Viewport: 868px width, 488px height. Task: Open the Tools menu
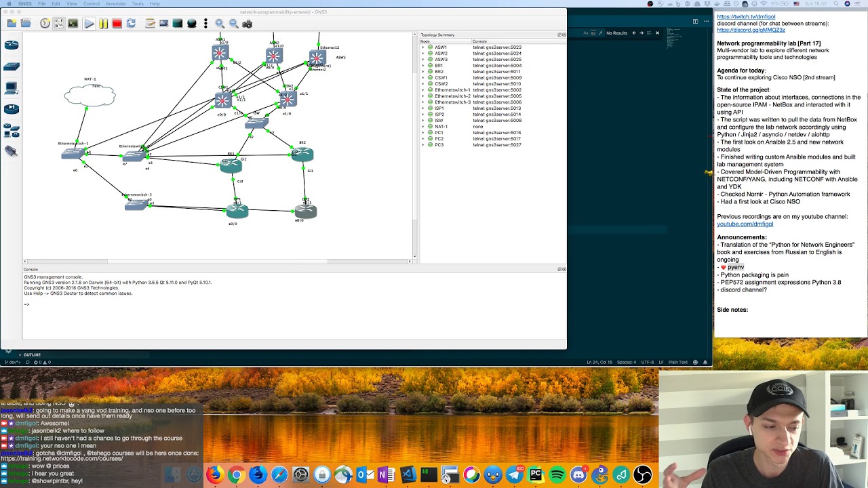138,3
